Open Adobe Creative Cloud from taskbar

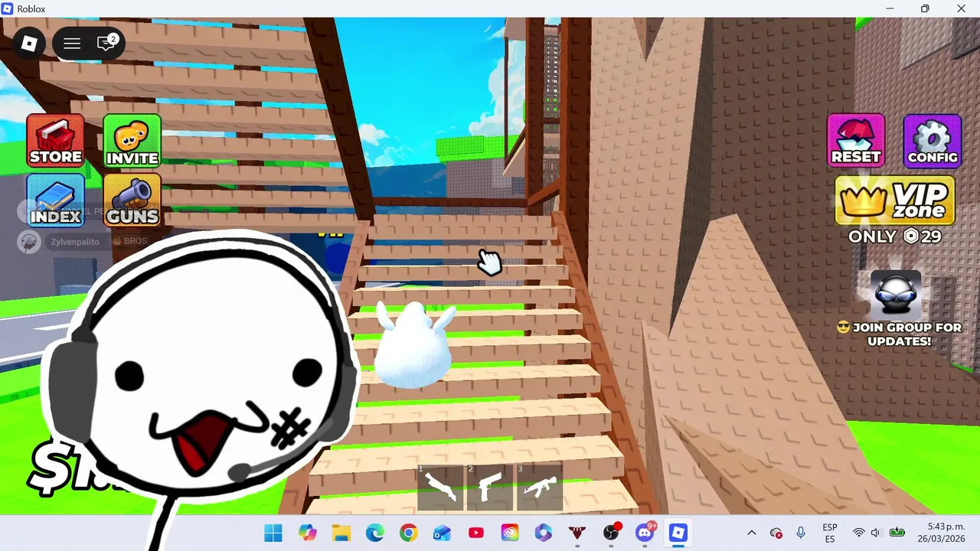point(509,533)
